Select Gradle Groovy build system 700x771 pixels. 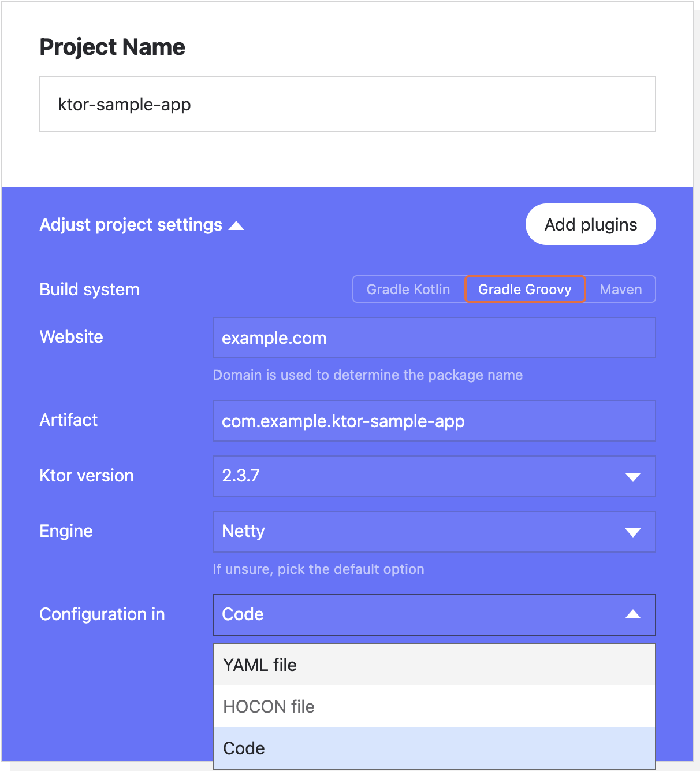point(524,290)
